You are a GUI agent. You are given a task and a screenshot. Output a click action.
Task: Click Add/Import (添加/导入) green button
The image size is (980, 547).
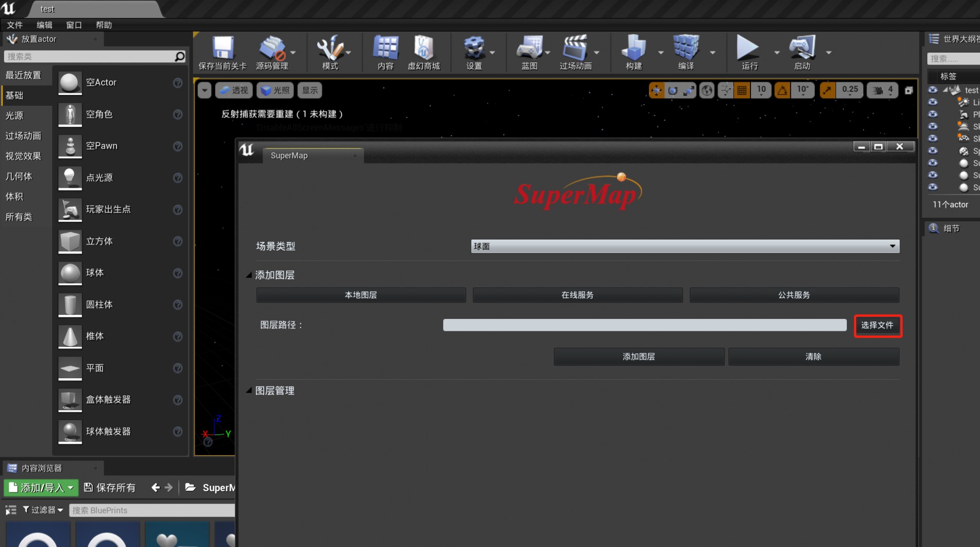tap(41, 488)
